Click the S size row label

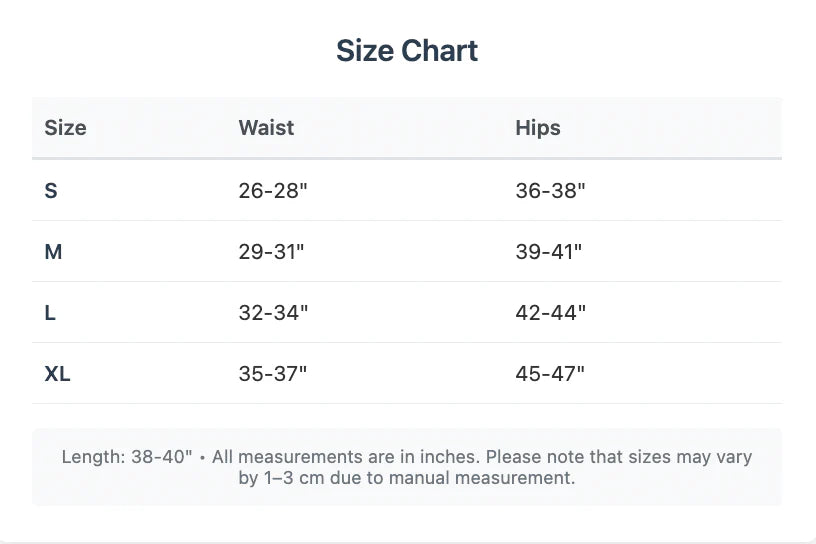point(51,191)
